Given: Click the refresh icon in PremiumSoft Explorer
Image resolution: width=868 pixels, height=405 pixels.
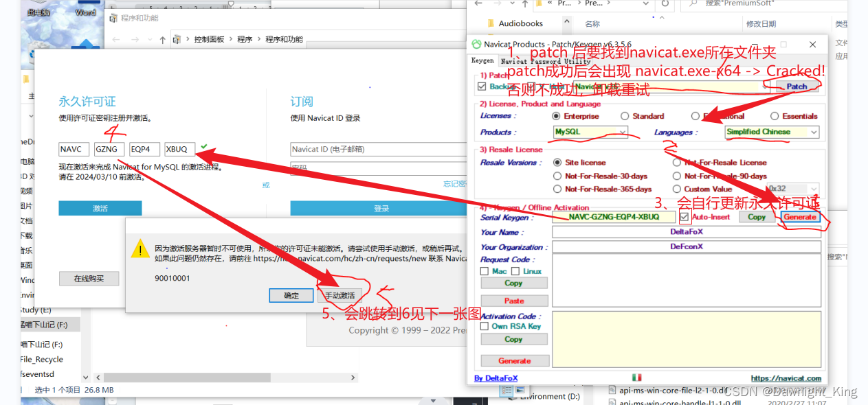Looking at the screenshot, I should tap(665, 3).
